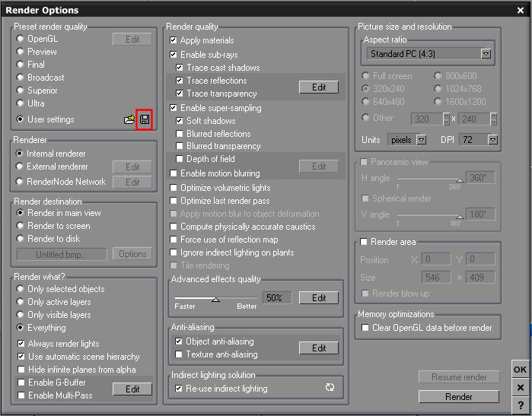Select the Superior preset
Screen dimensions: 532x416
click(x=20, y=91)
